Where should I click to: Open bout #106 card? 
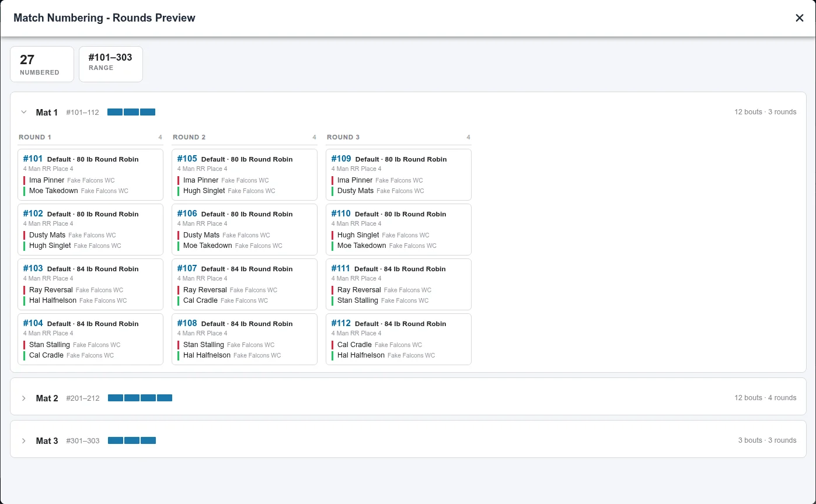tap(245, 229)
